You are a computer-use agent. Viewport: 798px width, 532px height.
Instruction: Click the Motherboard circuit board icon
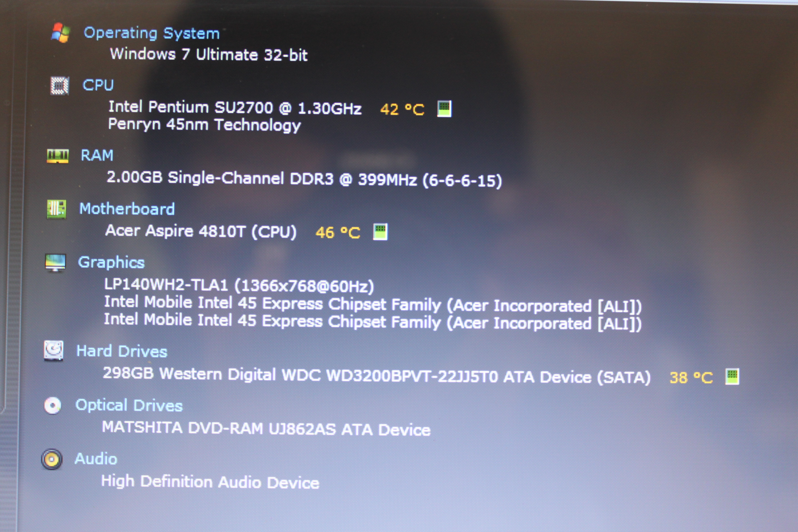[56, 209]
